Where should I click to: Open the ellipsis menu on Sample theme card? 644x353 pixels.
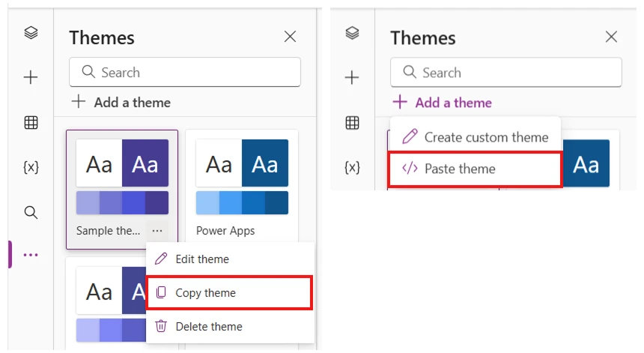[x=157, y=231]
